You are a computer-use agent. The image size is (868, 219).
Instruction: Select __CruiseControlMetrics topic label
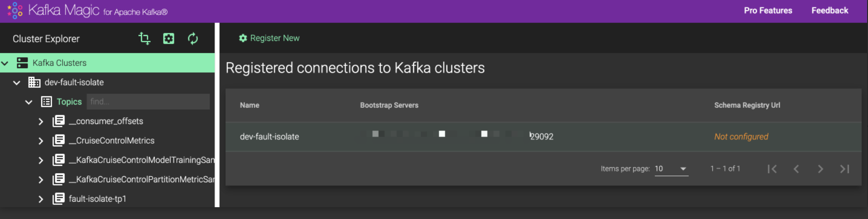tap(112, 140)
